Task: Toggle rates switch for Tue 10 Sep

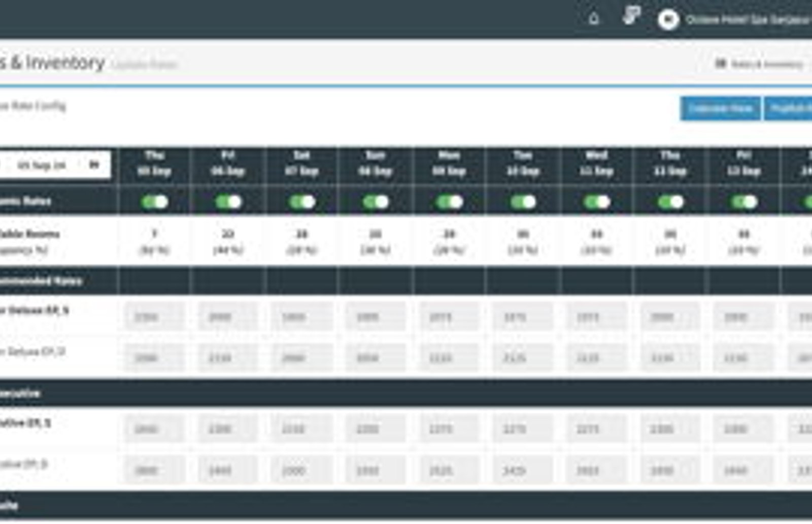Action: [523, 202]
